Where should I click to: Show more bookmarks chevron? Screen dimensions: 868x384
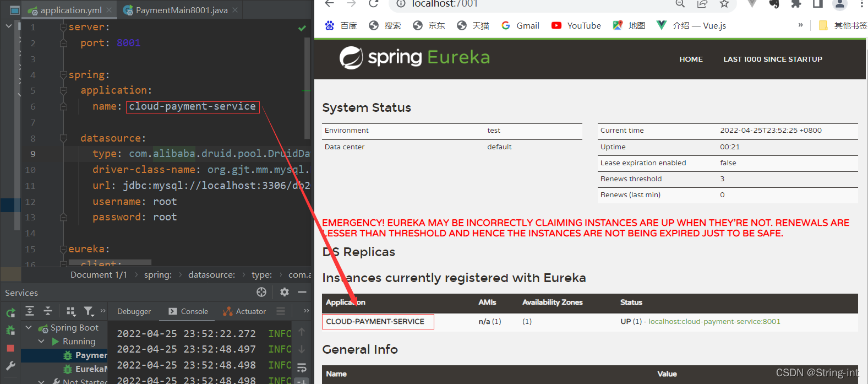click(800, 25)
